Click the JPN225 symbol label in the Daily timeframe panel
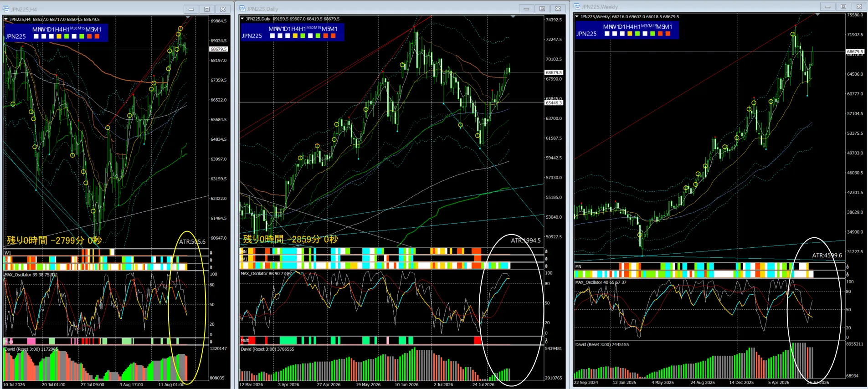The image size is (868, 389). (x=252, y=36)
